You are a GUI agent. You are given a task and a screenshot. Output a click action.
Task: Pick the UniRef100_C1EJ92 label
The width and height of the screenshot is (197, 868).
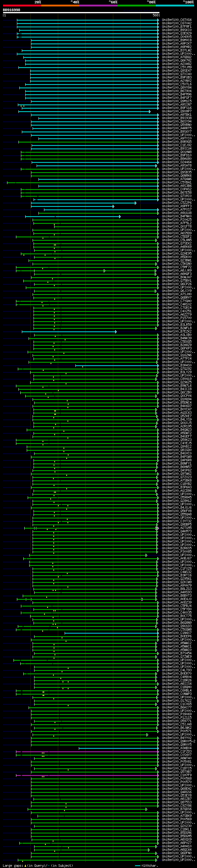coord(177,145)
